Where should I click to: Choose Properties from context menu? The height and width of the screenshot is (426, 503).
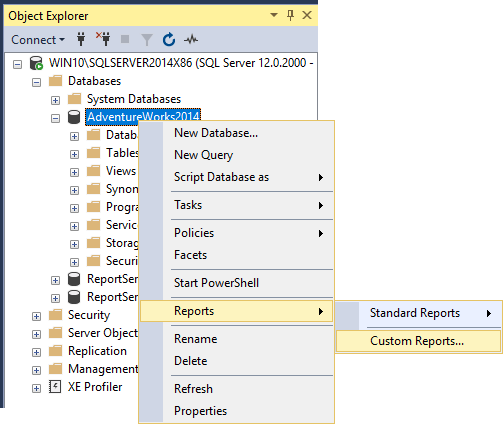click(237, 411)
